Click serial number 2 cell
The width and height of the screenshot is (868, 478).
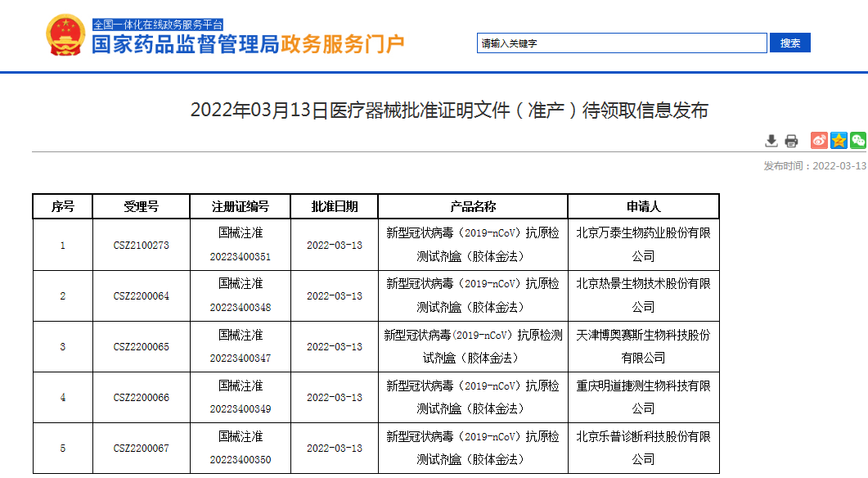pos(62,296)
